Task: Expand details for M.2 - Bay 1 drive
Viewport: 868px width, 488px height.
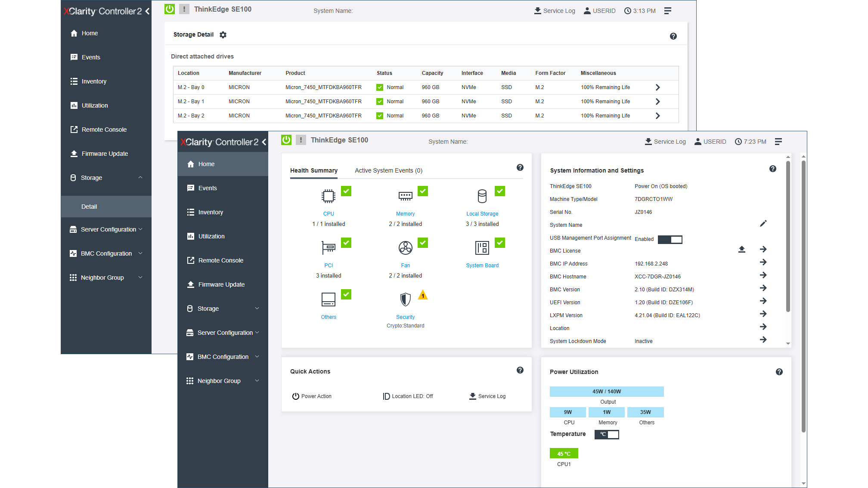Action: (x=657, y=102)
